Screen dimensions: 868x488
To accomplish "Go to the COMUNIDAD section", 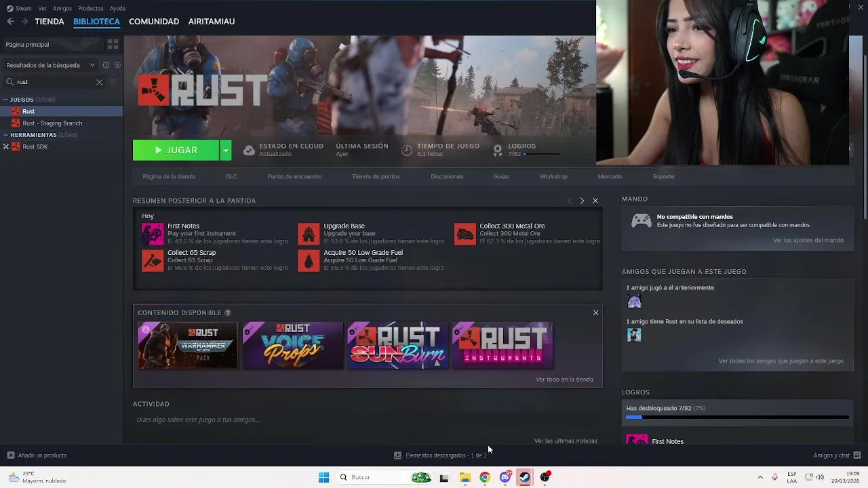I will [154, 22].
